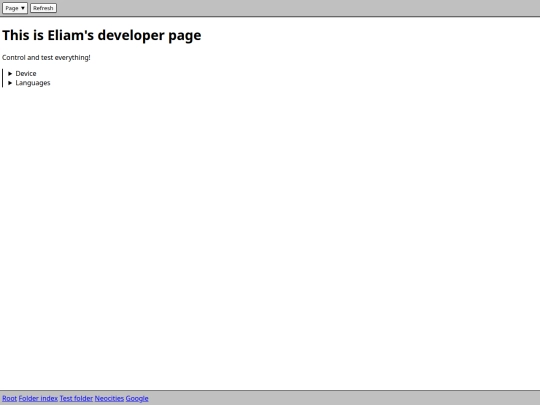Click the Refresh button
Image resolution: width=540 pixels, height=405 pixels.
point(43,8)
